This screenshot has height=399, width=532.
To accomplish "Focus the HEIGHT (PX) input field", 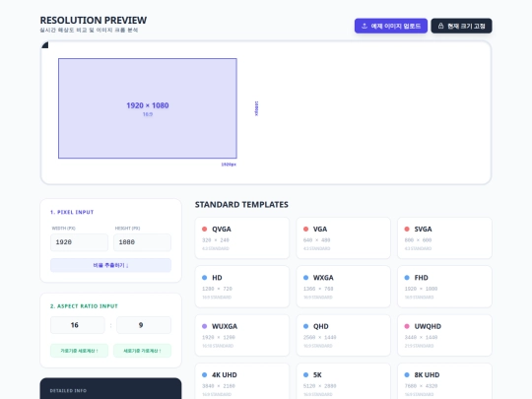I will (142, 242).
